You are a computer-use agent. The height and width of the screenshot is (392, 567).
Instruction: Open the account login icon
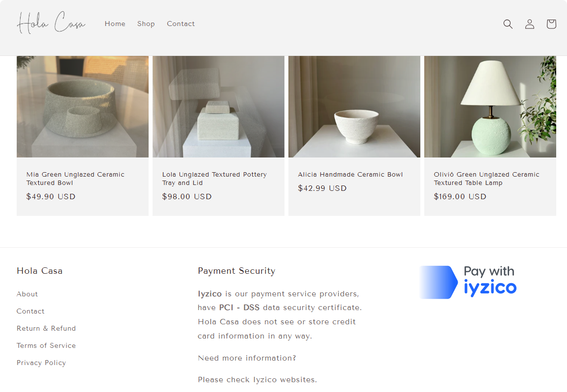click(x=529, y=24)
